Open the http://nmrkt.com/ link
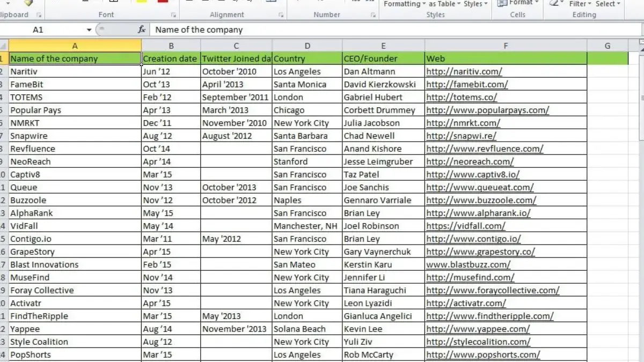 (463, 123)
